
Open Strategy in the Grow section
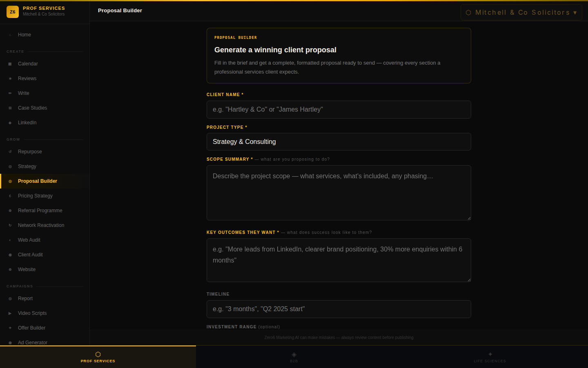pos(45,166)
